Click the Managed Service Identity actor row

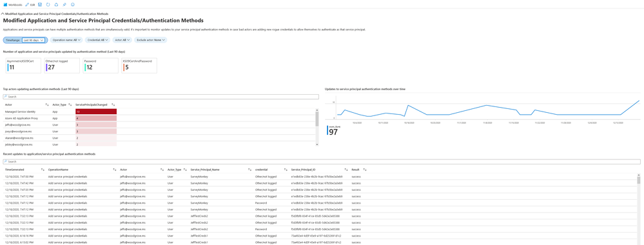[159, 112]
